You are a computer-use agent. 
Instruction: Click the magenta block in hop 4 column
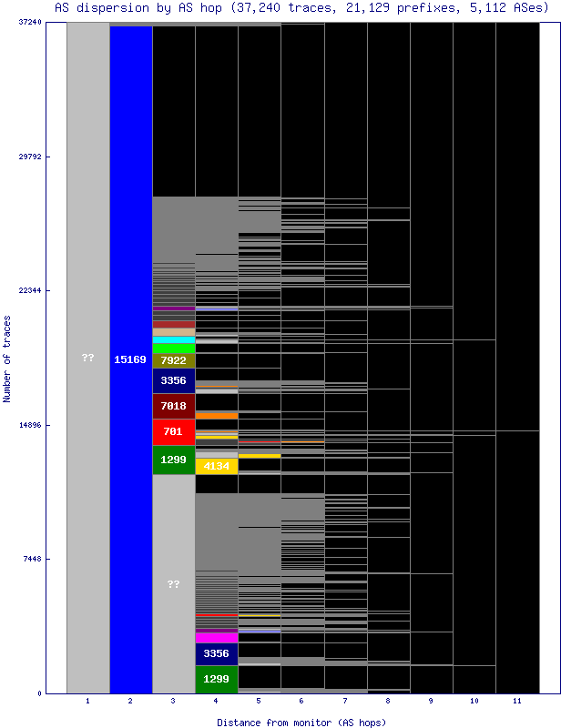(217, 637)
